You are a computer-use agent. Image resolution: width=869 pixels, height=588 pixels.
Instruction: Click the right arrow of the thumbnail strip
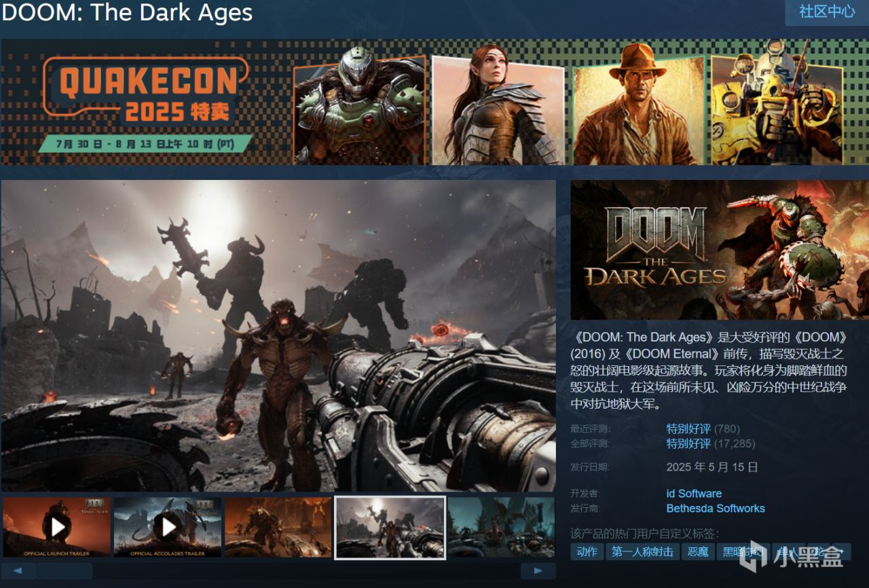538,571
